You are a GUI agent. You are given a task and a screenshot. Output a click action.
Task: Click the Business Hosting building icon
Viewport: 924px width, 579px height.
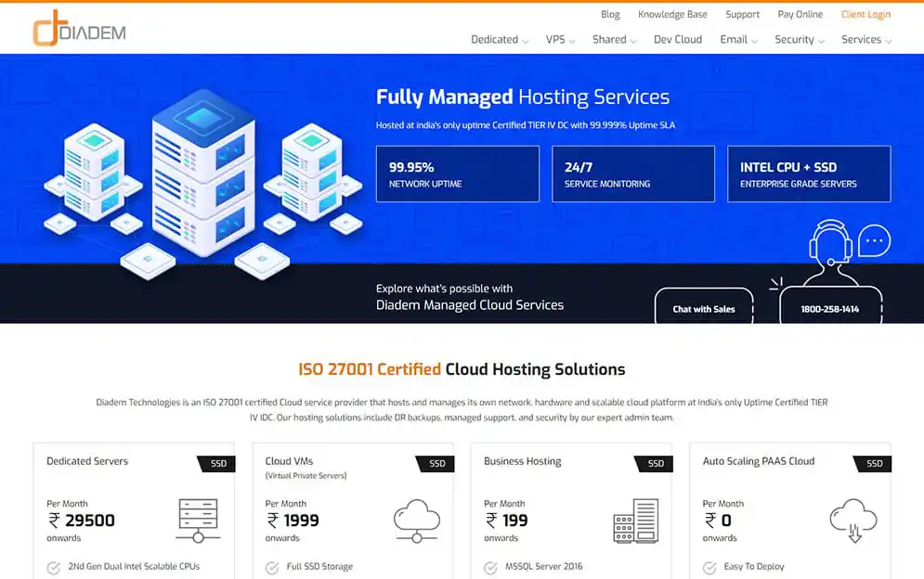[x=636, y=521]
